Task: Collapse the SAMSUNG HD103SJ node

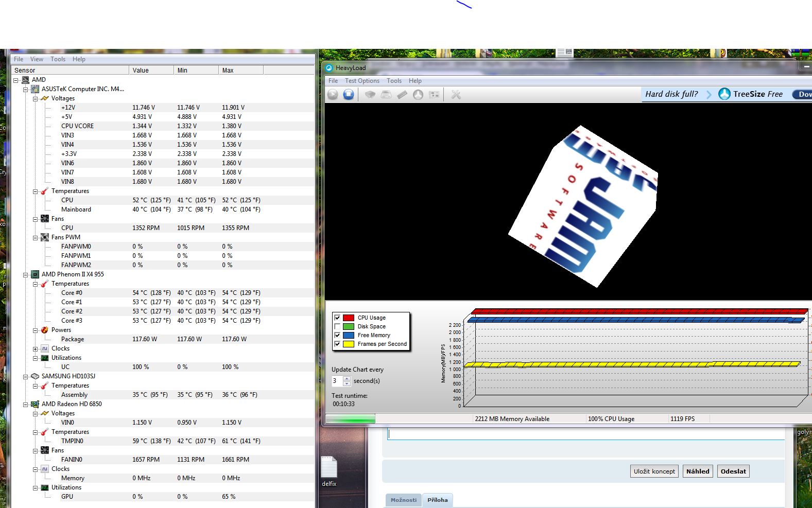Action: point(25,376)
